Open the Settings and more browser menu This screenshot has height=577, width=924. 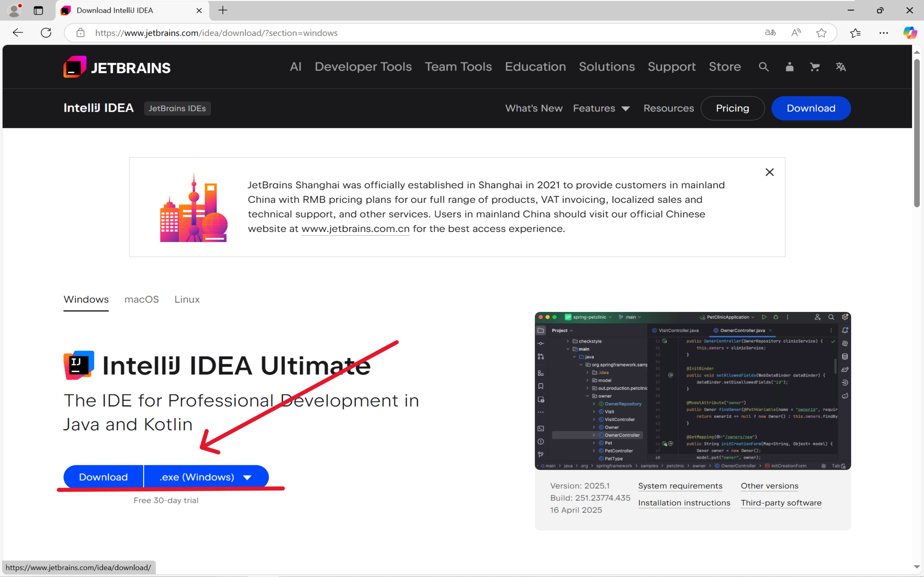884,33
